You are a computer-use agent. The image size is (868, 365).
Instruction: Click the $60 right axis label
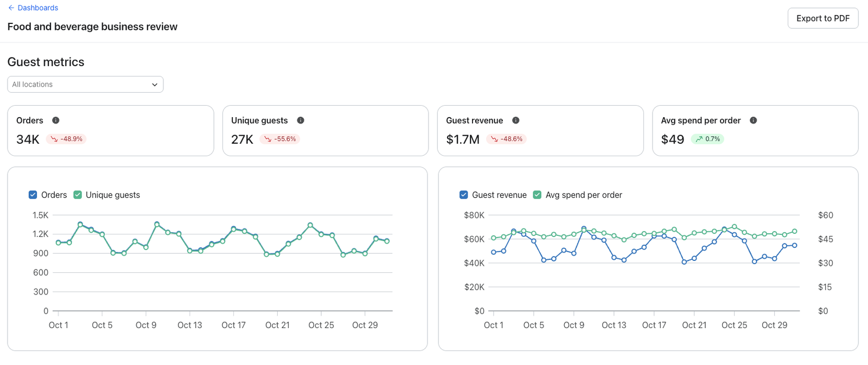click(826, 215)
